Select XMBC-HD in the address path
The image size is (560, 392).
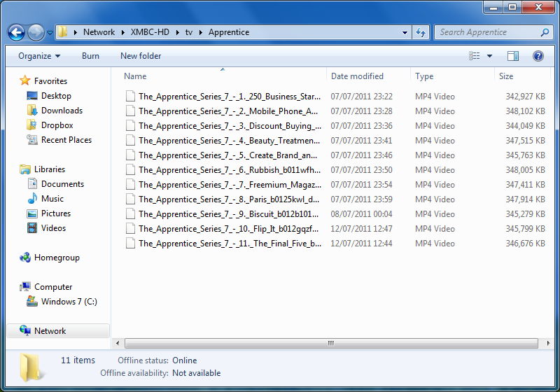pyautogui.click(x=150, y=32)
